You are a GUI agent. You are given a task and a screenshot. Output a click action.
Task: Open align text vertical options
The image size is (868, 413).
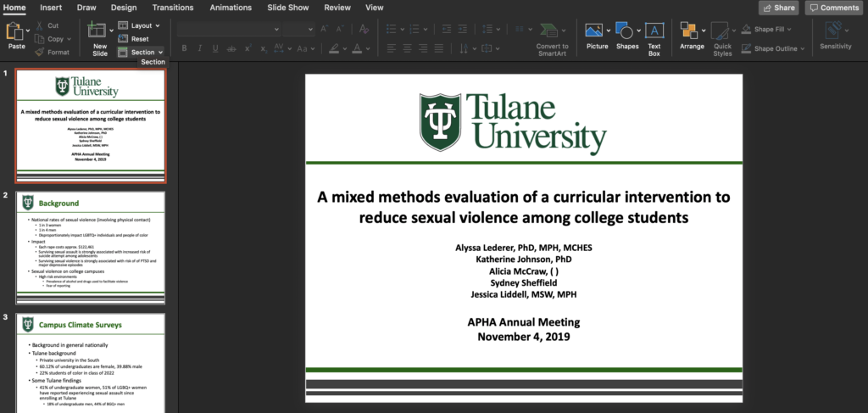pos(491,48)
